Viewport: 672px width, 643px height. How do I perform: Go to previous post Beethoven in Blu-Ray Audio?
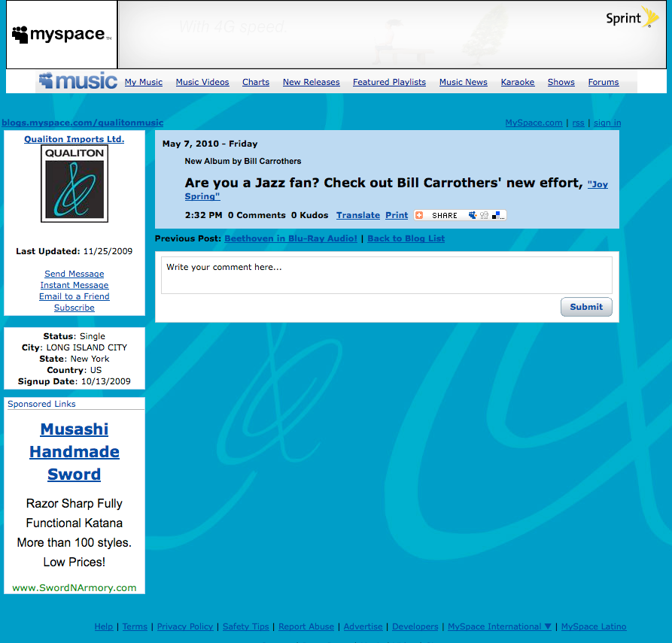[x=290, y=238]
